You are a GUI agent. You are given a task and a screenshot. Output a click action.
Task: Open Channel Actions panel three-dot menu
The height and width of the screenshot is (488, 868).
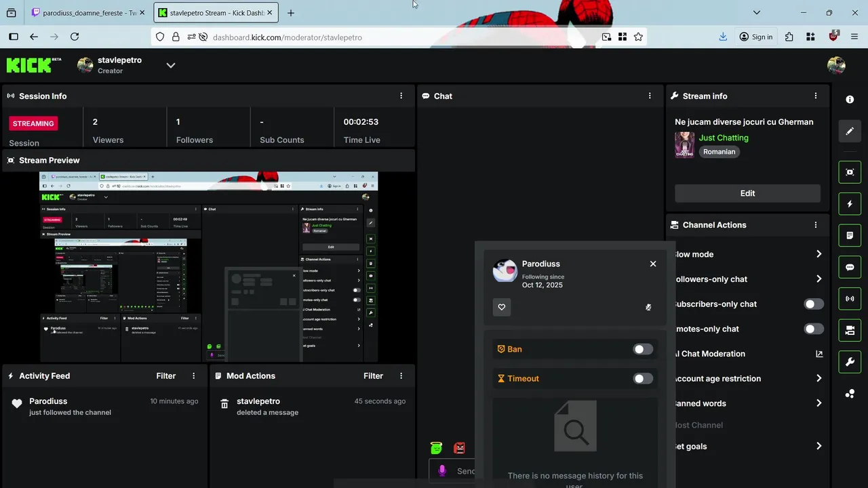(816, 225)
